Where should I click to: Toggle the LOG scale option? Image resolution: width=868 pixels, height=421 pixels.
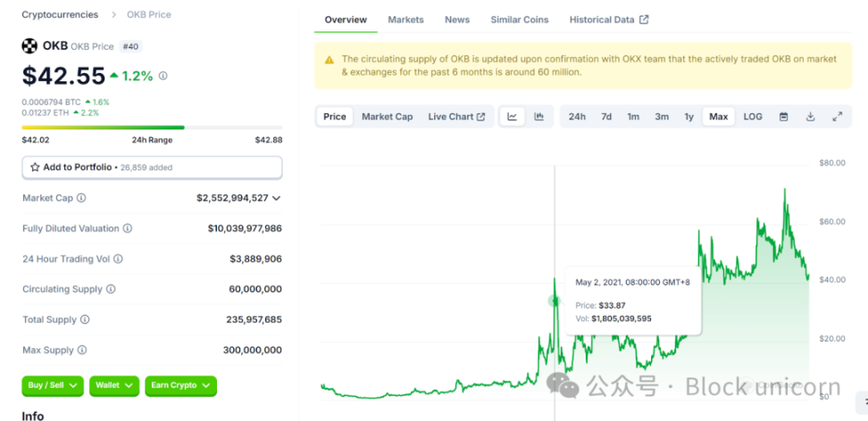tap(752, 117)
